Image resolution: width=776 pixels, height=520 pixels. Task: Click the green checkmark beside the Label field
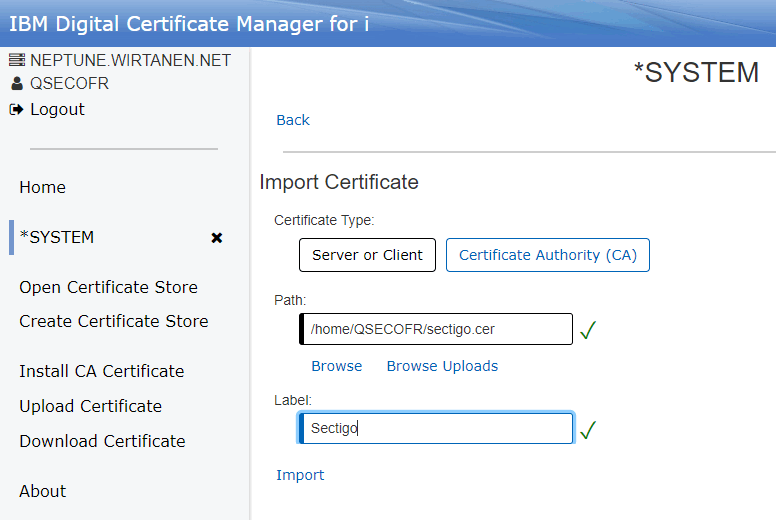click(588, 429)
